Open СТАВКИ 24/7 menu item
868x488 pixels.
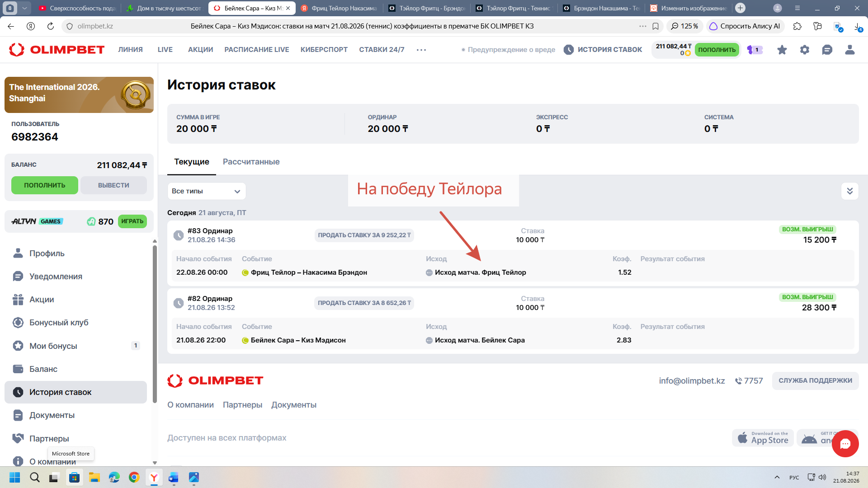(382, 50)
